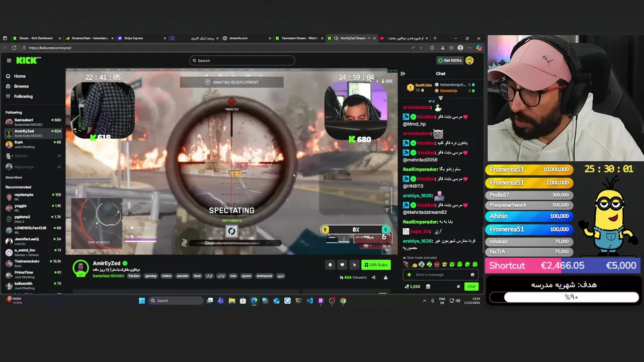
Task: Click the first quick emote above chat input
Action: (x=407, y=264)
